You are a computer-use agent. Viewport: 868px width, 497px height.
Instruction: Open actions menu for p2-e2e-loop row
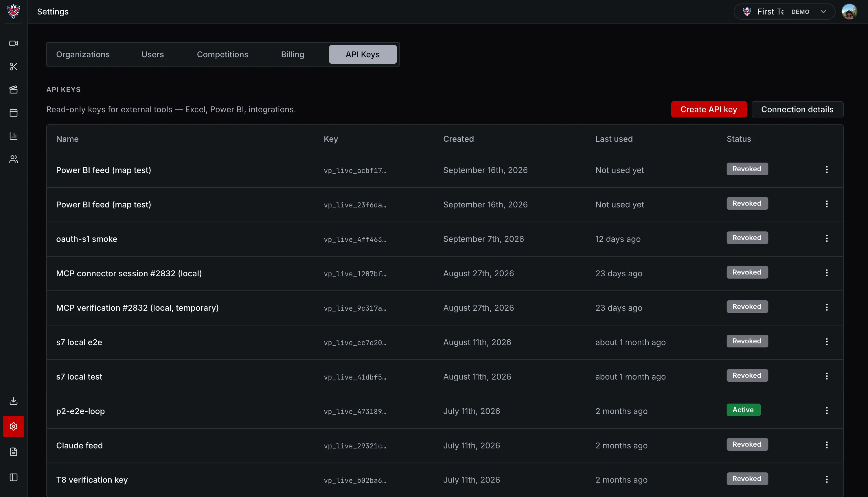pyautogui.click(x=827, y=411)
